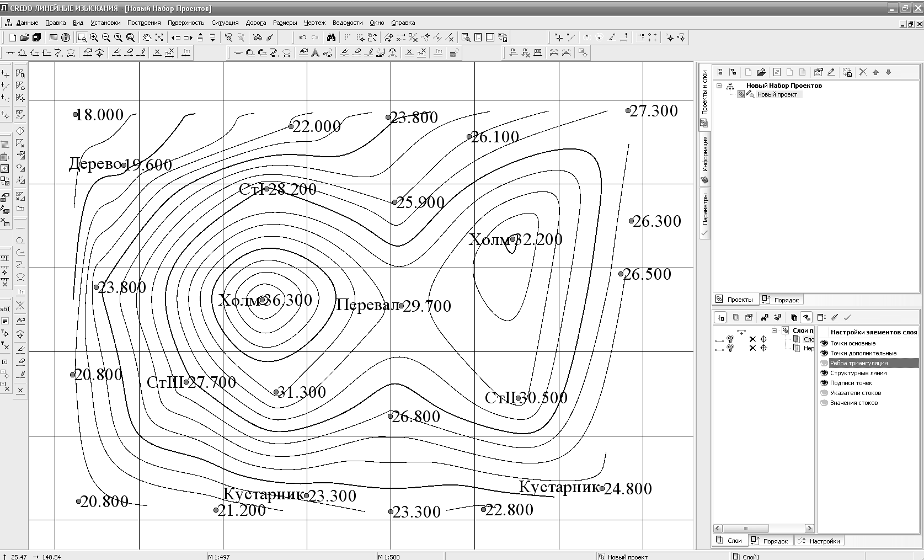Hide Структурные линии with the eye icon

pyautogui.click(x=825, y=373)
